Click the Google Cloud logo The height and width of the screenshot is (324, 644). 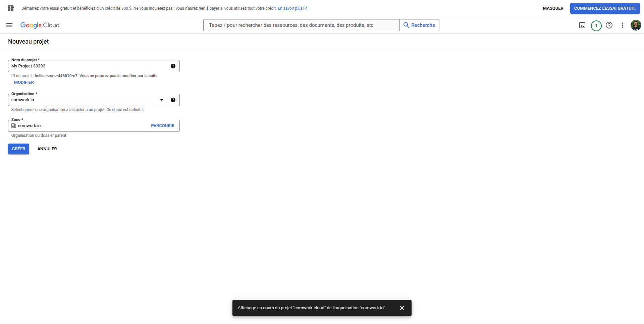click(x=40, y=25)
